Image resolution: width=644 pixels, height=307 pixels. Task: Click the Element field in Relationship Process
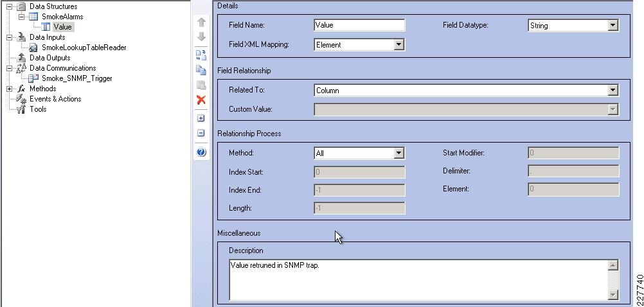[573, 189]
